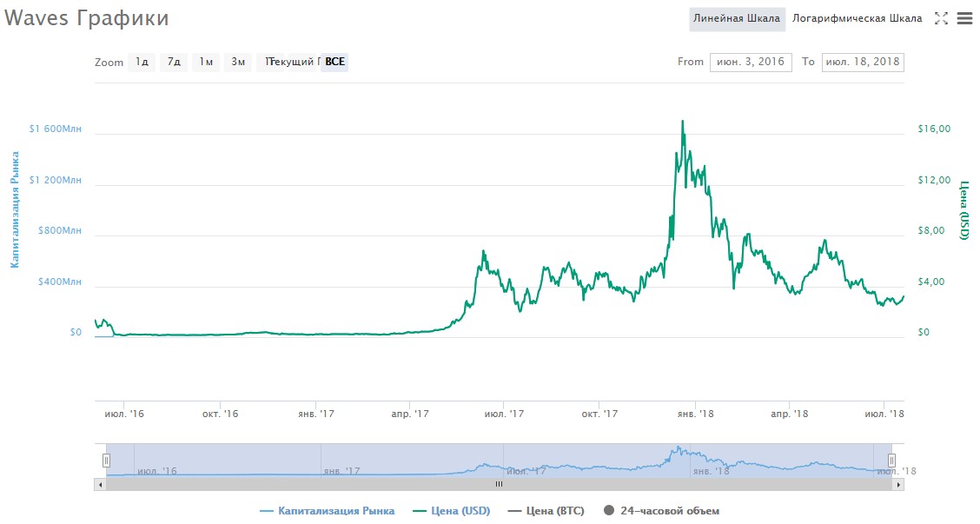Click the navigator horizontal scrollbar thumb
Image resolution: width=980 pixels, height=524 pixels.
(499, 483)
